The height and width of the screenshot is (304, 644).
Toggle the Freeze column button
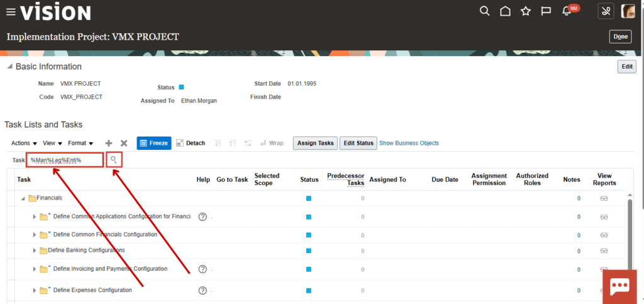pyautogui.click(x=154, y=143)
